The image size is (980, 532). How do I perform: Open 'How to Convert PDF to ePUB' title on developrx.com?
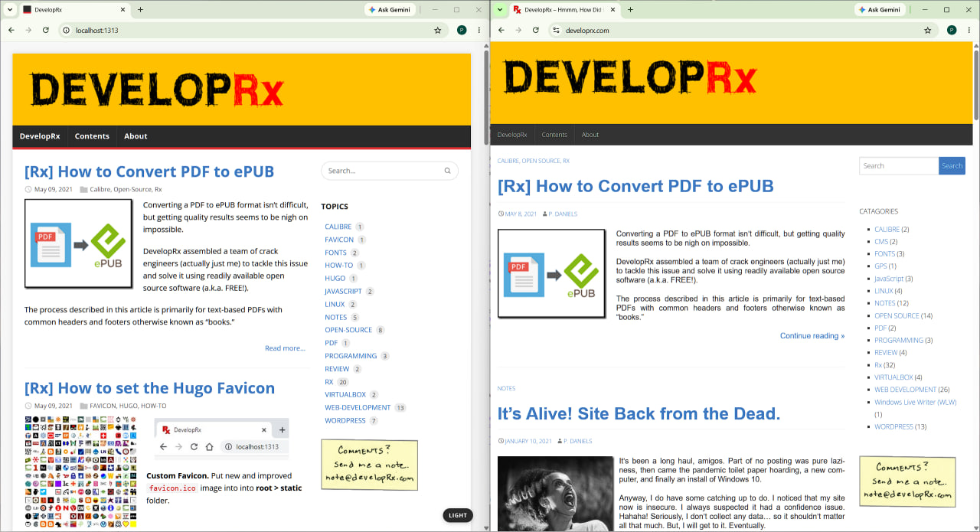pyautogui.click(x=635, y=186)
